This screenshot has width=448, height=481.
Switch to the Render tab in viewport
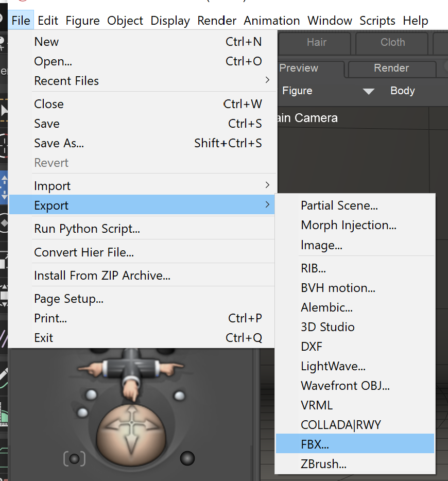click(x=392, y=68)
